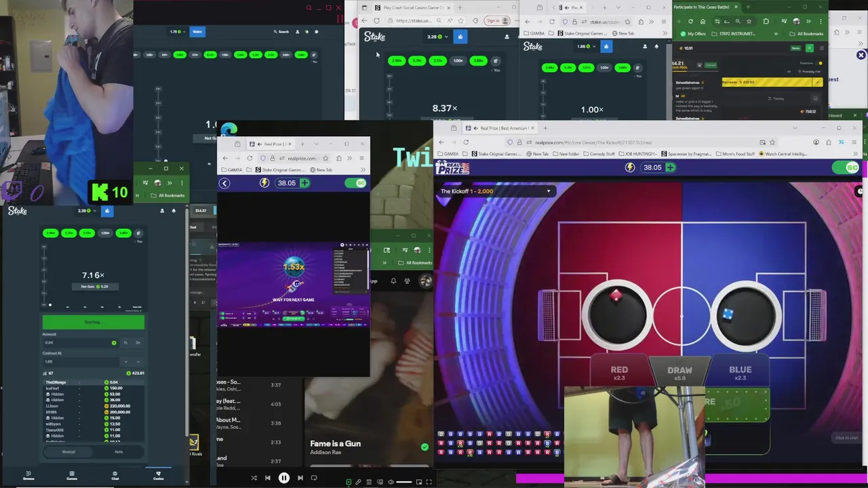
Task: Open Casino in Stake bottom navigation
Action: click(158, 475)
